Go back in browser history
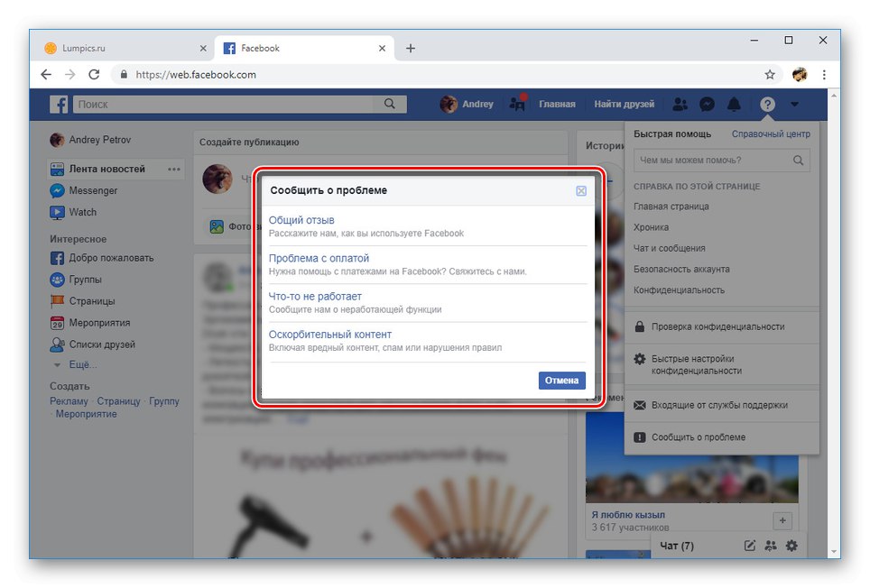The height and width of the screenshot is (588, 870). (x=46, y=74)
